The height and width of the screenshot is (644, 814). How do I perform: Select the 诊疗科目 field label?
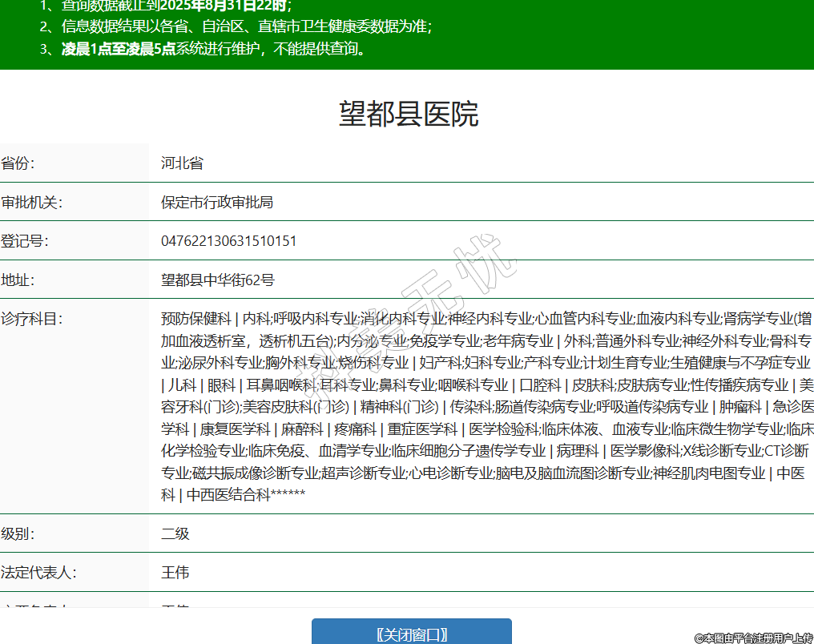coord(32,319)
